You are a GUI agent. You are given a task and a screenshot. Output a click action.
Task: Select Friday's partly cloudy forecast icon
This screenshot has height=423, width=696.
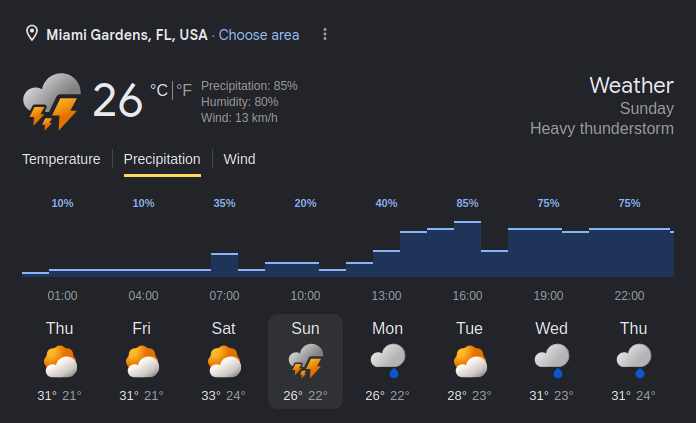[142, 361]
